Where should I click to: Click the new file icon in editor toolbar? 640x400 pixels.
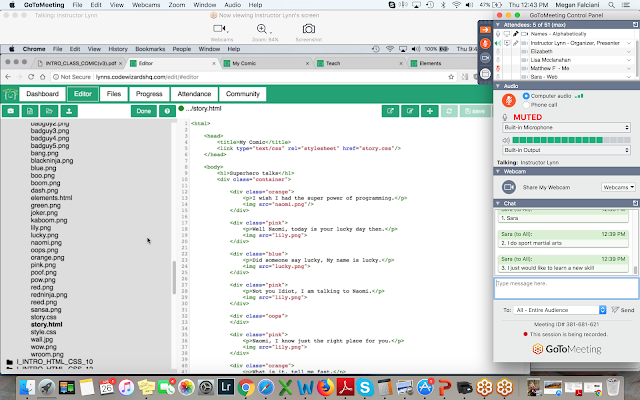tap(30, 111)
